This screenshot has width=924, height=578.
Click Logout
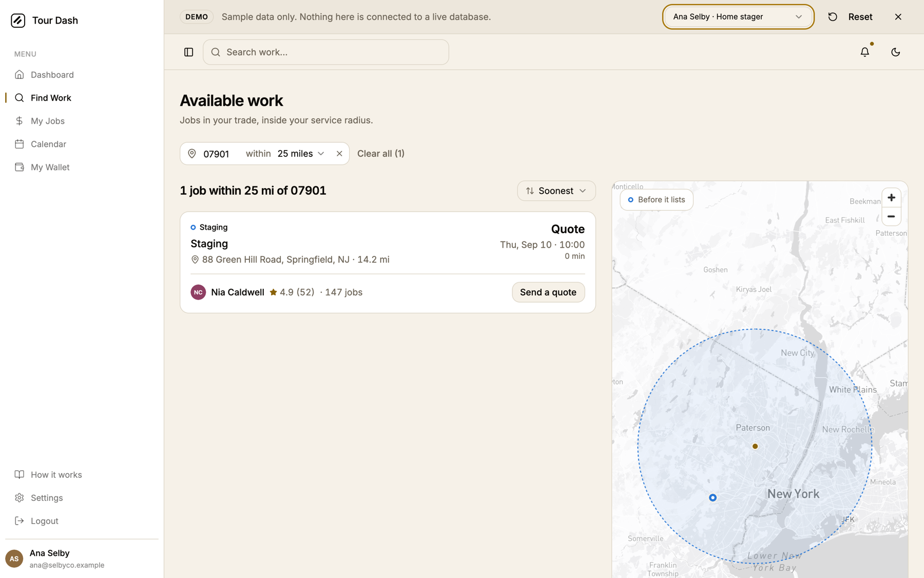click(44, 520)
